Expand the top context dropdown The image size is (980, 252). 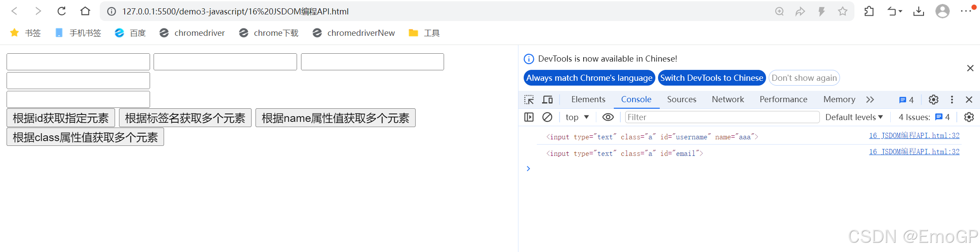pyautogui.click(x=577, y=117)
